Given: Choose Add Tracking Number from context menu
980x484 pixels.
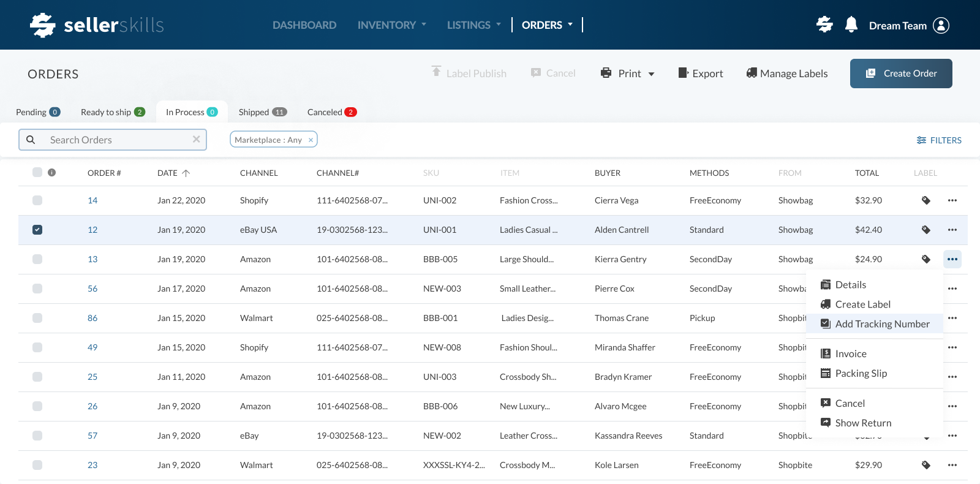Looking at the screenshot, I should pyautogui.click(x=881, y=324).
